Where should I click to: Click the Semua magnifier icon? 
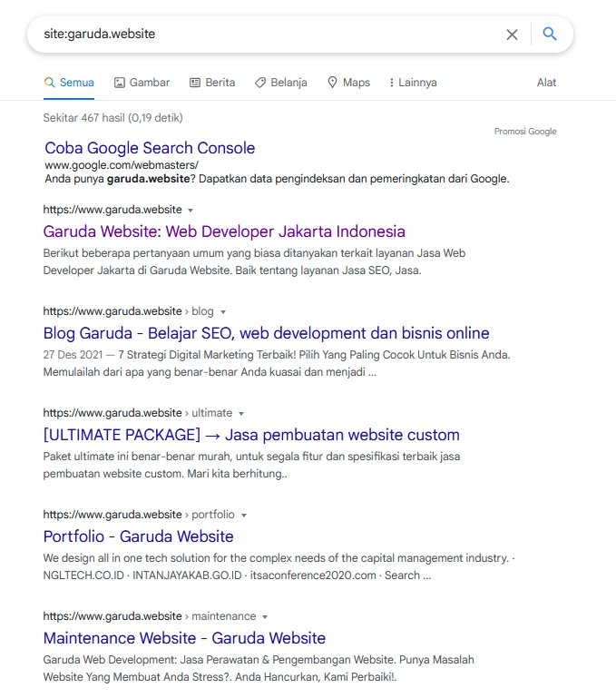49,83
